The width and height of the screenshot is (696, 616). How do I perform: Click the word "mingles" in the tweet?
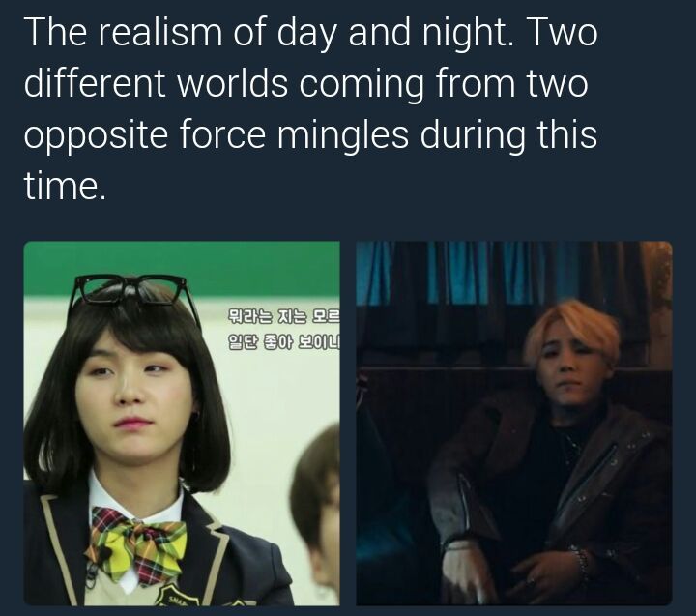tap(342, 135)
